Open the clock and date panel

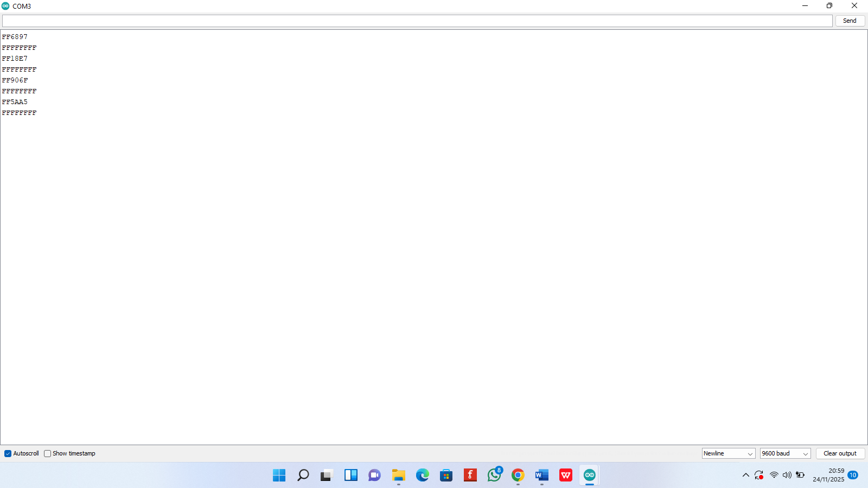coord(828,475)
